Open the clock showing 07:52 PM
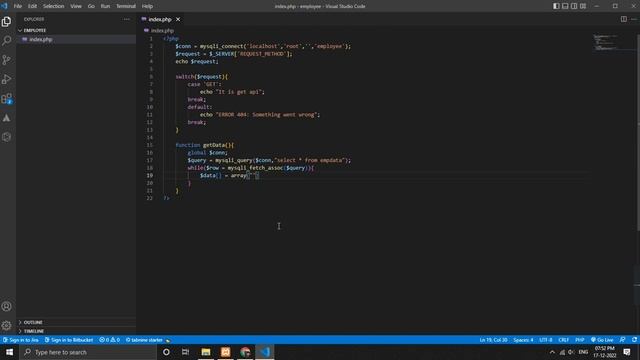 pyautogui.click(x=604, y=352)
